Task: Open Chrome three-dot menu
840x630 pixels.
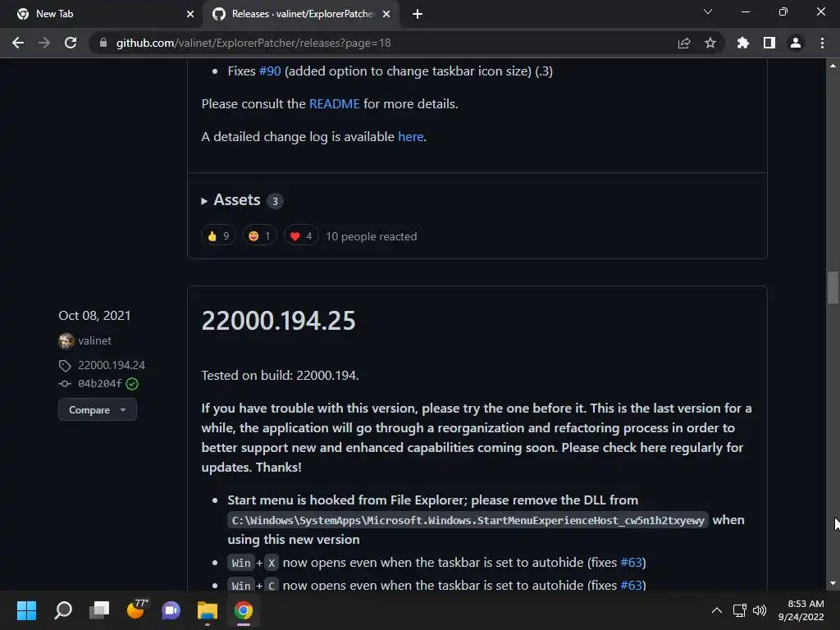Action: point(822,43)
